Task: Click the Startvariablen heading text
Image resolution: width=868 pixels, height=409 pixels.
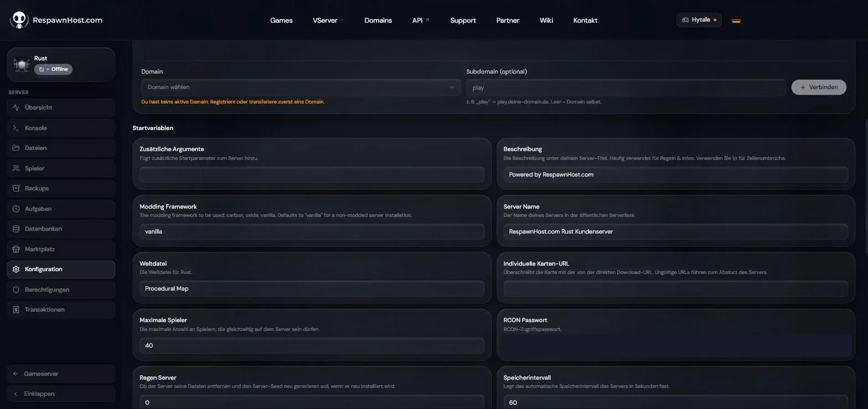Action: [153, 128]
